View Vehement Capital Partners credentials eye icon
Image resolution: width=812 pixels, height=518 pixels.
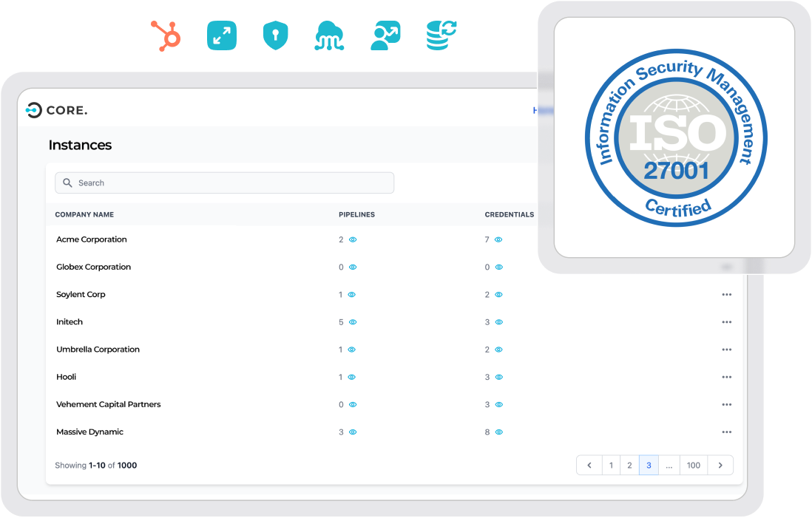499,404
